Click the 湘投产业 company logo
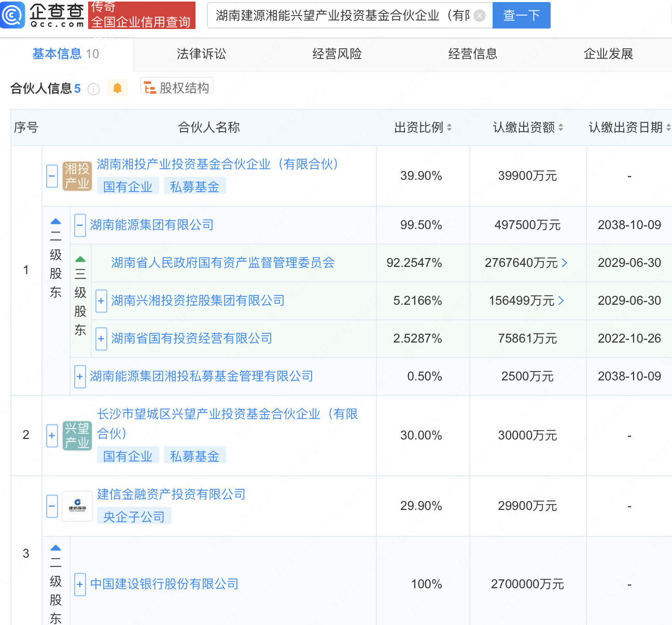Screen dimensions: 672x625 (77, 176)
